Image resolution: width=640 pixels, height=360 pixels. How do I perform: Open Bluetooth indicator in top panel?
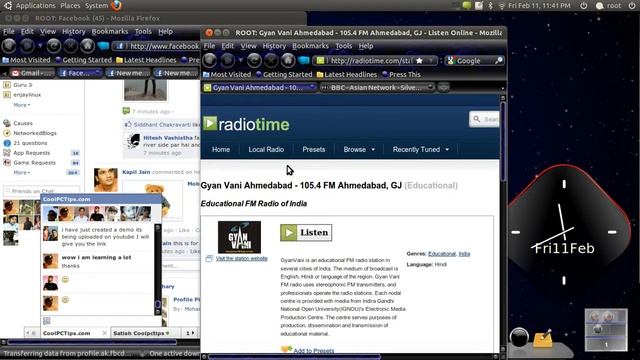pyautogui.click(x=491, y=5)
